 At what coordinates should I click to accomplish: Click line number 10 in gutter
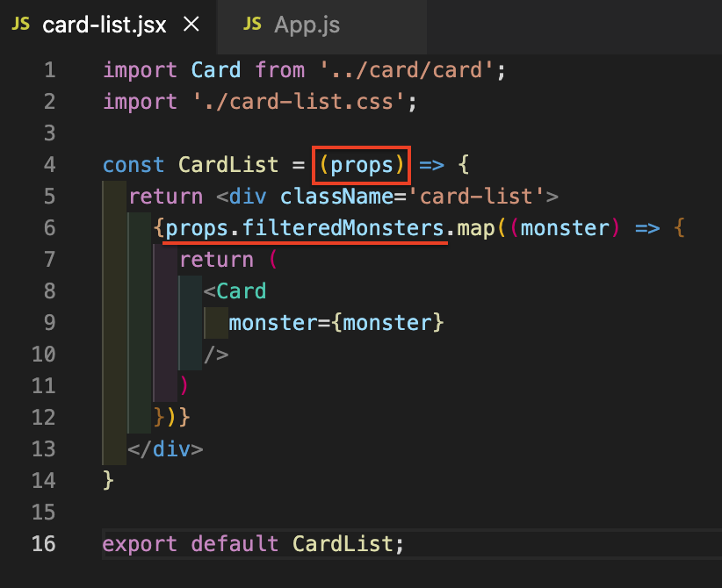click(44, 355)
